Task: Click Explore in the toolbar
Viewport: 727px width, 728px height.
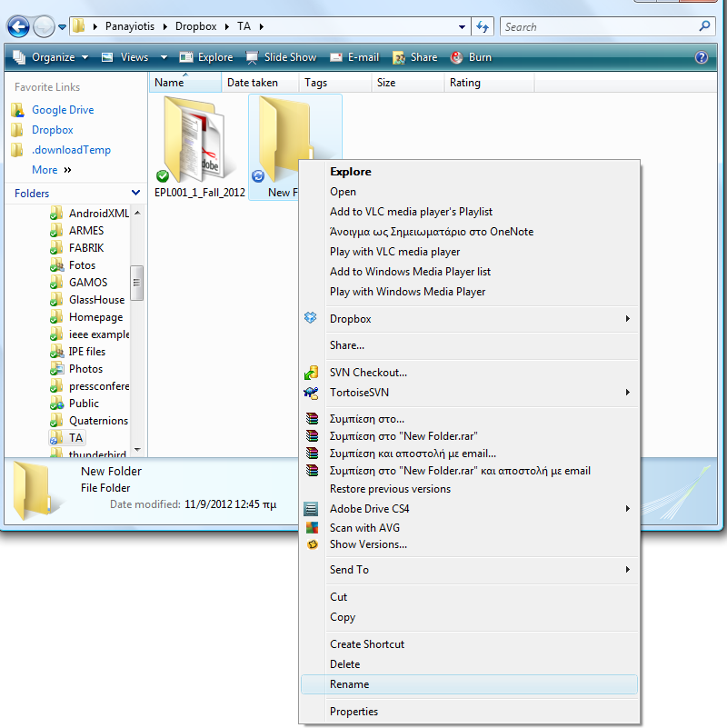Action: click(x=206, y=57)
